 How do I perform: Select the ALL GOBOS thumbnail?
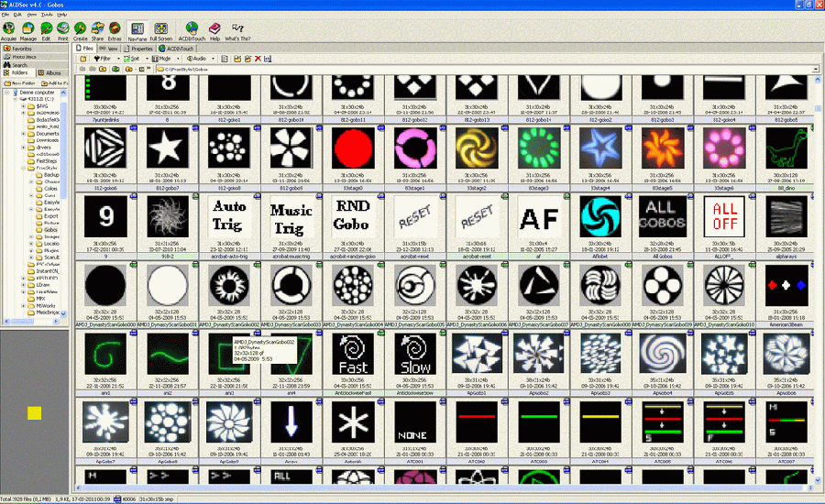click(656, 214)
